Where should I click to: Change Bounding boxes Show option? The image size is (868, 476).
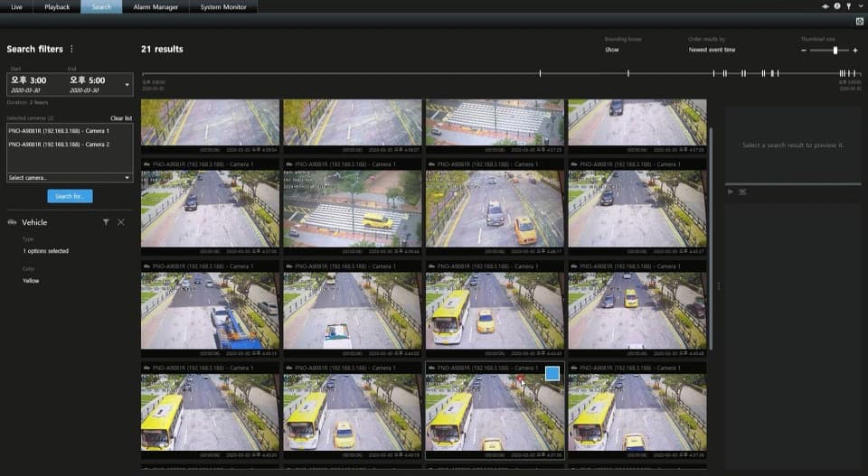612,50
